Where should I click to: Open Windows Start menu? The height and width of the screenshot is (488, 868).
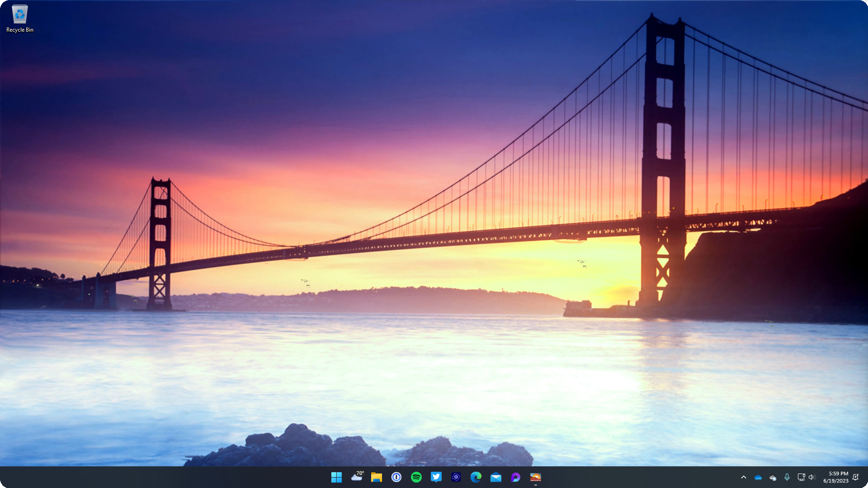(335, 477)
